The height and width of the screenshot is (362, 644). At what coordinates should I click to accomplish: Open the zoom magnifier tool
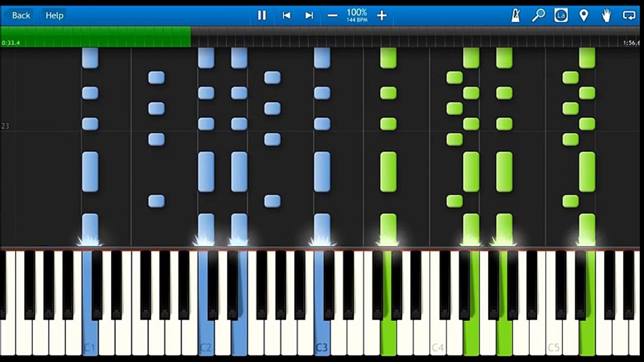538,16
